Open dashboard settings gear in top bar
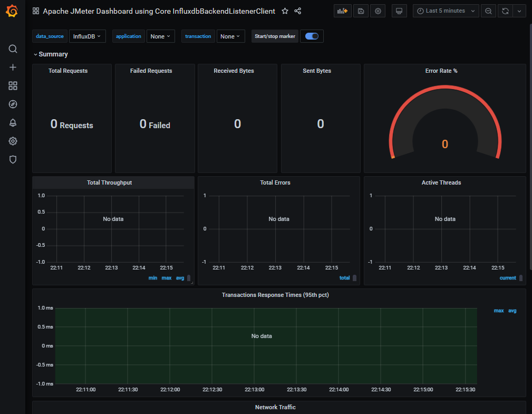Screen dimensions: 532x414 (x=378, y=11)
